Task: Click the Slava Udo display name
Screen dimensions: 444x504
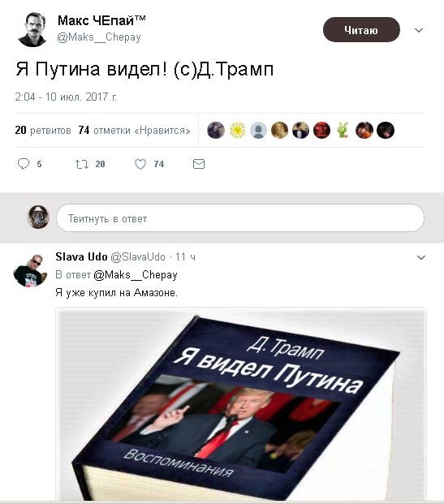Action: (81, 256)
